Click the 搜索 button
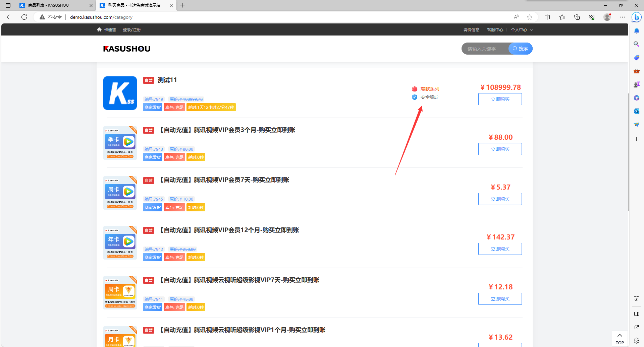Viewport: 644px width, 347px height. click(521, 49)
